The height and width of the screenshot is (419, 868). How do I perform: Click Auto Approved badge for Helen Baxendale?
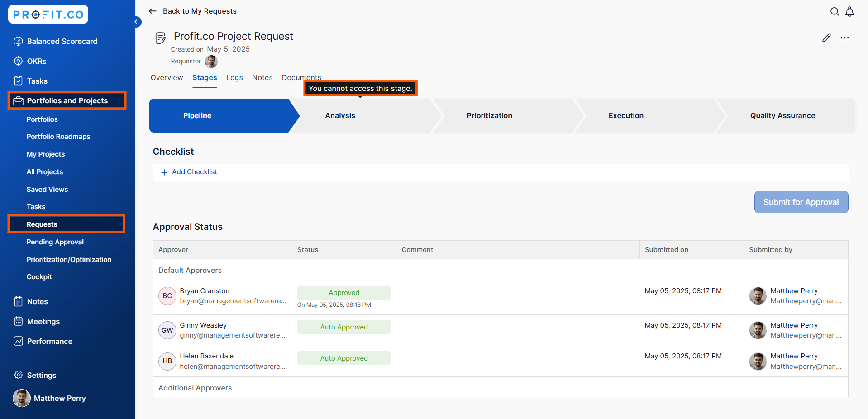(344, 358)
